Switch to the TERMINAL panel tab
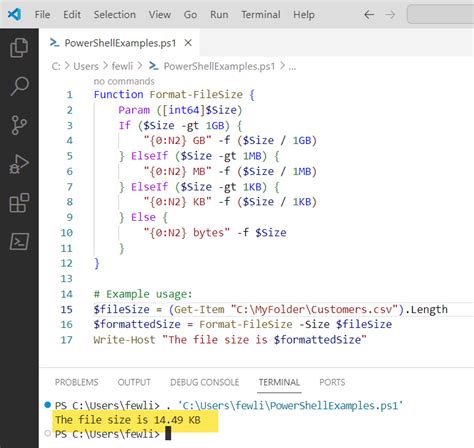The height and width of the screenshot is (448, 474). point(279,382)
